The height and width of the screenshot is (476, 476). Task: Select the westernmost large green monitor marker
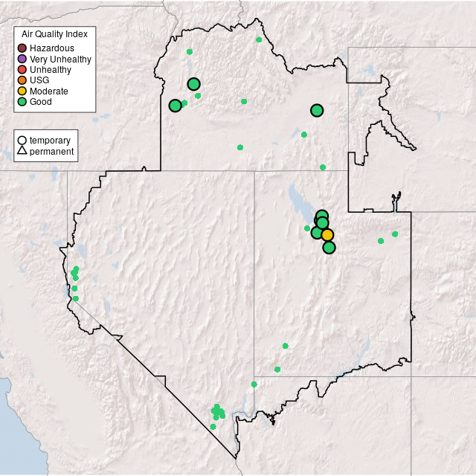[175, 106]
